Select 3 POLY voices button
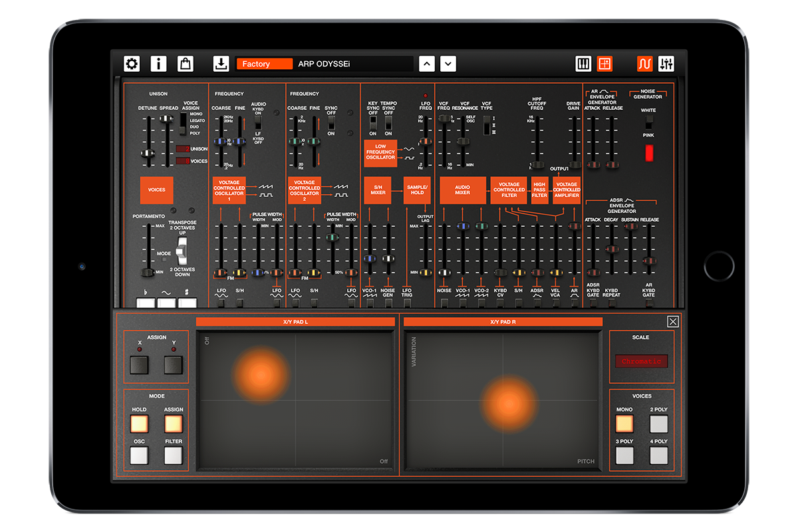The height and width of the screenshot is (532, 798). (624, 456)
